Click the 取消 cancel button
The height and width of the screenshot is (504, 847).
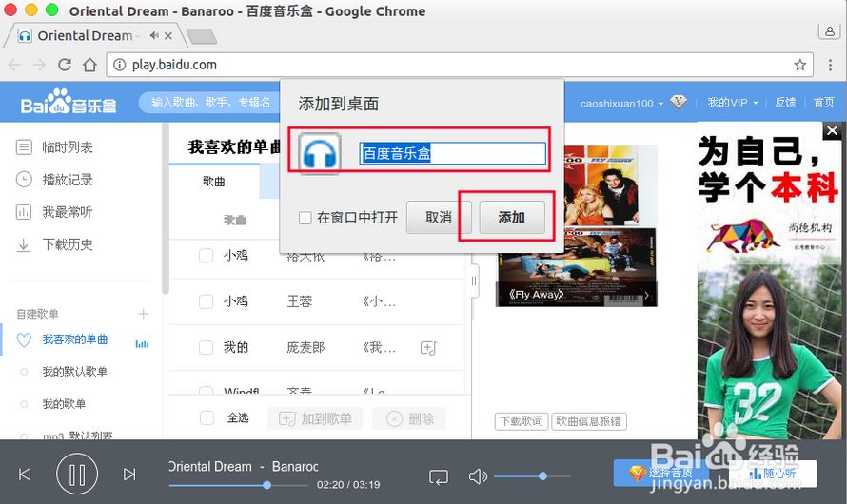tap(439, 218)
